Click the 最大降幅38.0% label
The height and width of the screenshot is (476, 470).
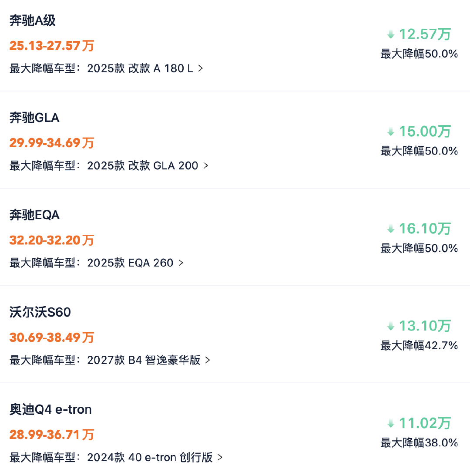point(419,442)
